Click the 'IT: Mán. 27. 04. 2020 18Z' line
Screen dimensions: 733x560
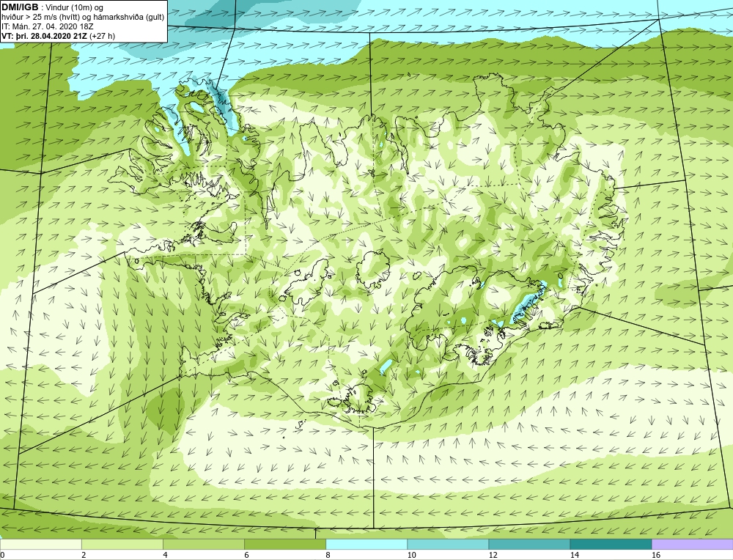click(48, 26)
